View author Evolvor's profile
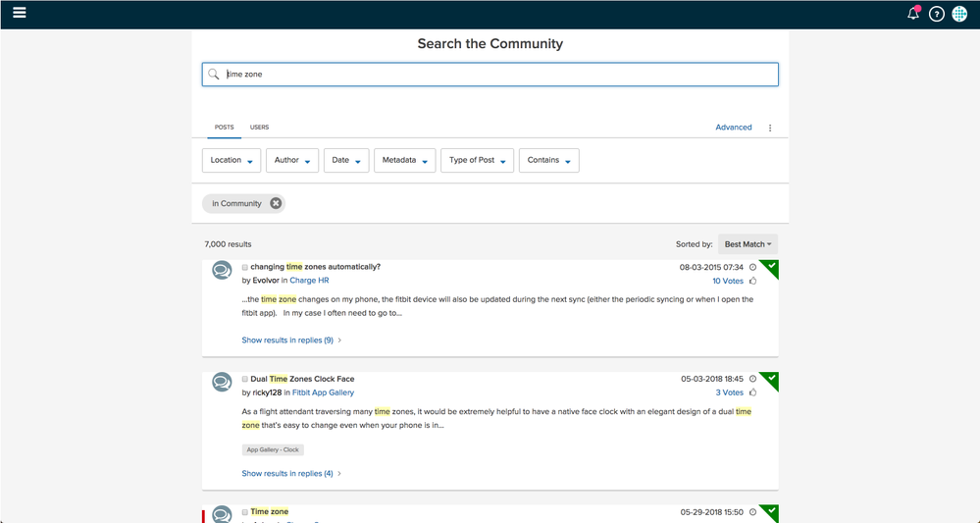 pos(266,281)
